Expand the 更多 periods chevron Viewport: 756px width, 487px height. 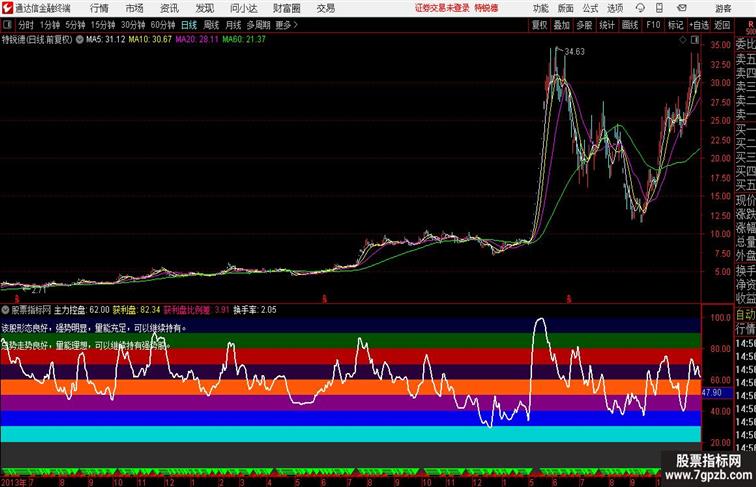coord(296,25)
